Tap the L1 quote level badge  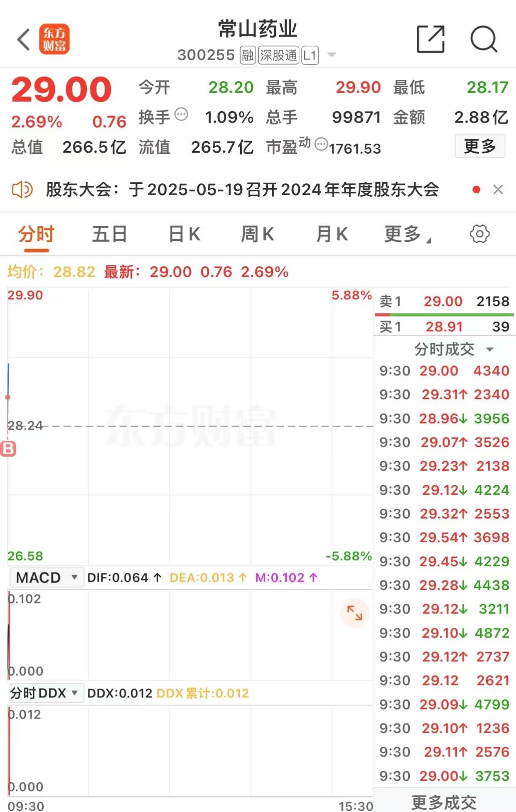[x=310, y=55]
